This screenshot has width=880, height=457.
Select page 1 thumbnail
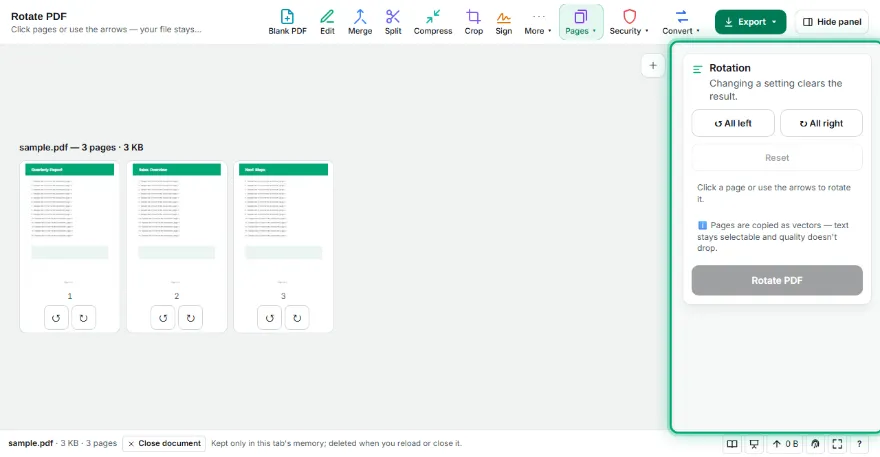coord(70,223)
